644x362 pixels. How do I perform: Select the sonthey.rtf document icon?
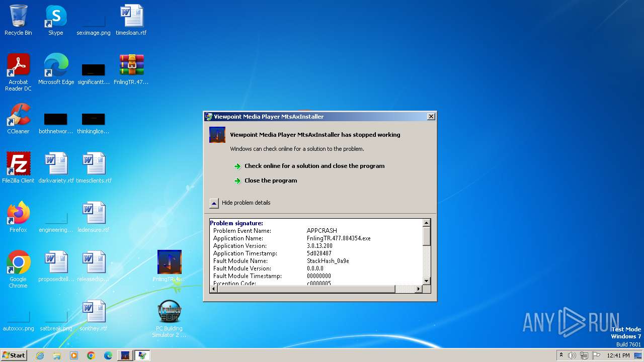point(94,316)
